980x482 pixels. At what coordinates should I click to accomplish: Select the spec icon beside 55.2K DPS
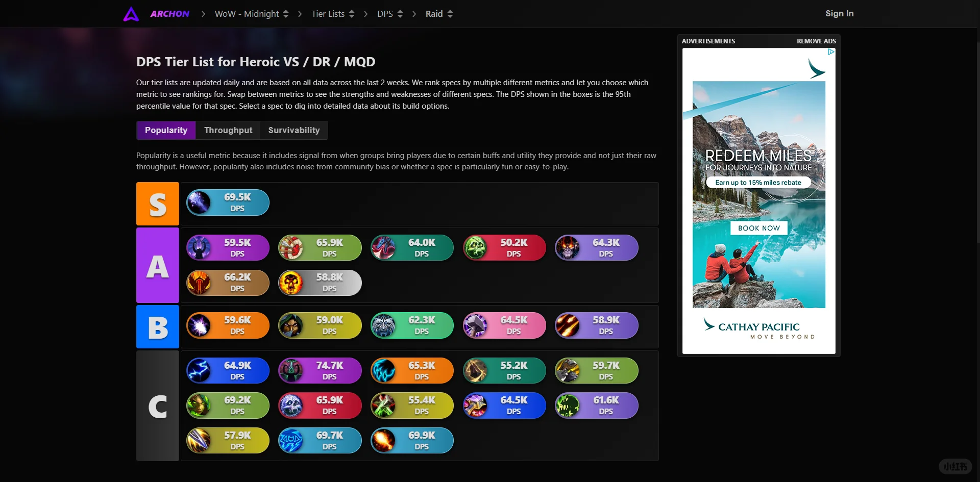476,371
